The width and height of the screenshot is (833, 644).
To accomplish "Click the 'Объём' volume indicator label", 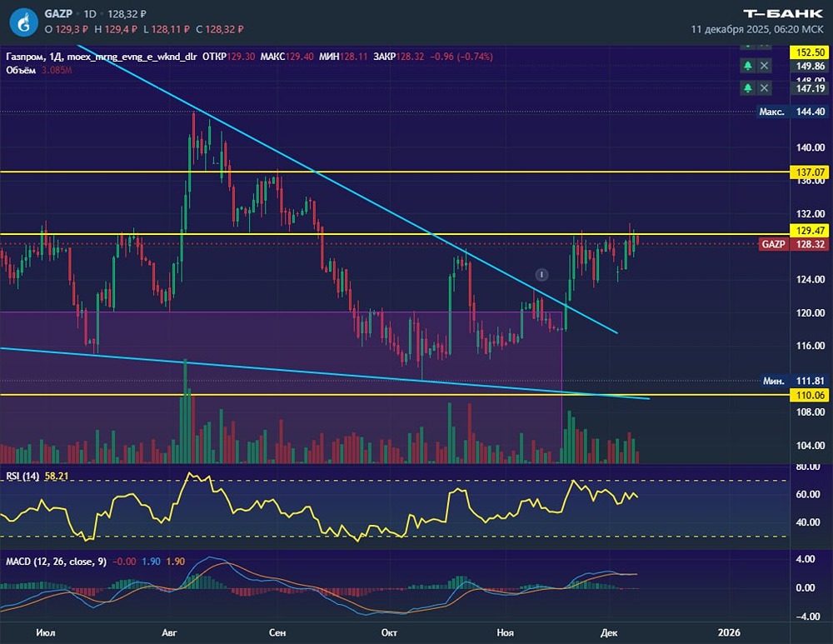I will (21, 70).
